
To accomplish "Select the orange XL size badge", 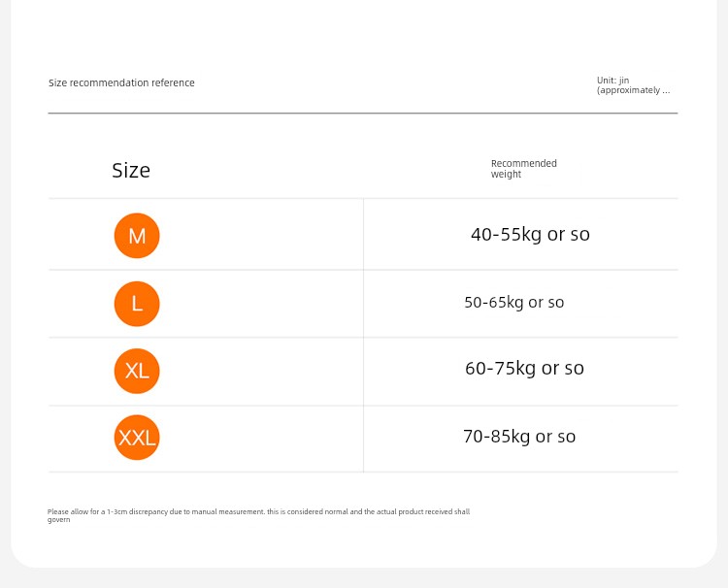I will (x=137, y=372).
